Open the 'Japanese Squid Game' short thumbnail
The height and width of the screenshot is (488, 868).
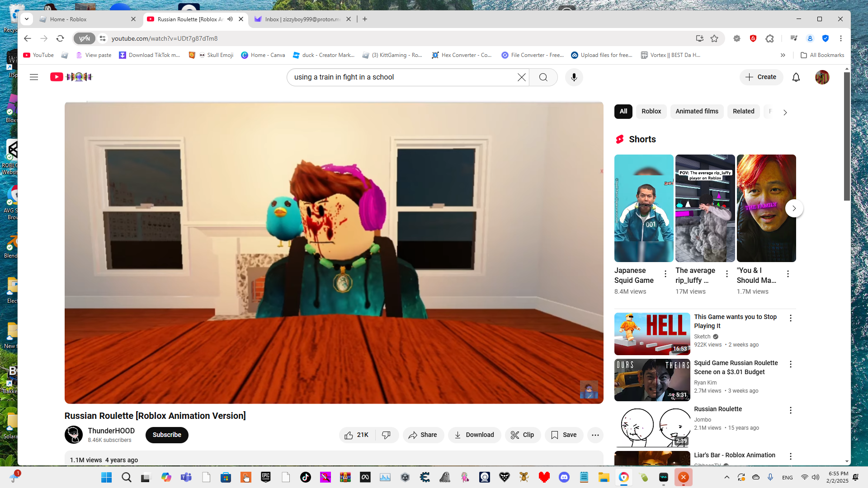pos(643,208)
